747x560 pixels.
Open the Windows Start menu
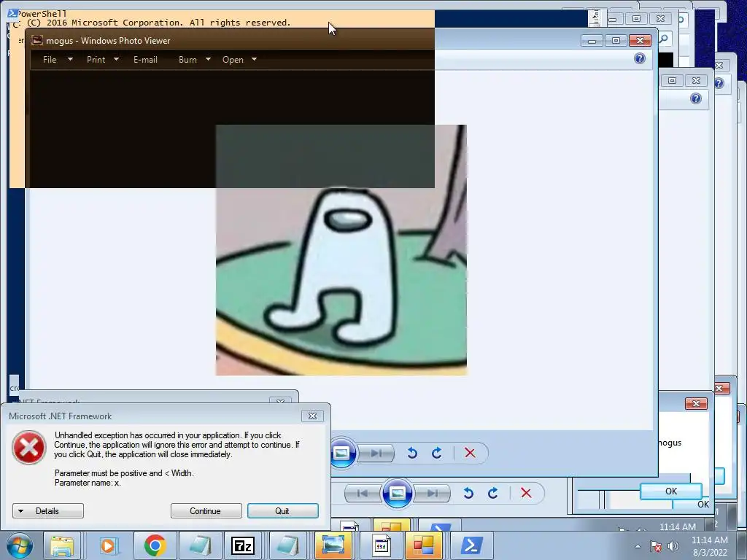coord(20,545)
